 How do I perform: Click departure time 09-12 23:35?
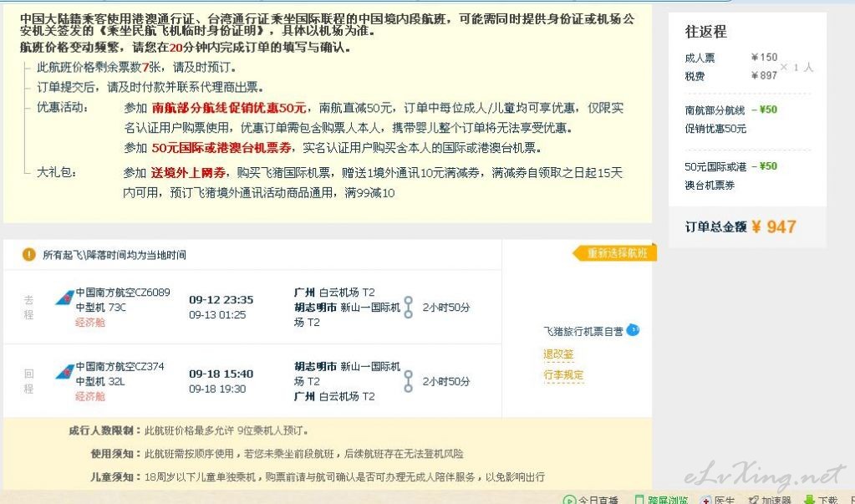pyautogui.click(x=221, y=299)
